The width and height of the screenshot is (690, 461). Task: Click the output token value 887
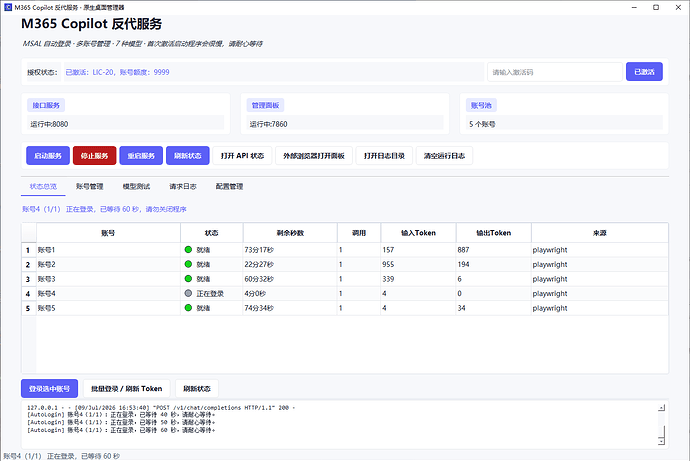pyautogui.click(x=463, y=250)
